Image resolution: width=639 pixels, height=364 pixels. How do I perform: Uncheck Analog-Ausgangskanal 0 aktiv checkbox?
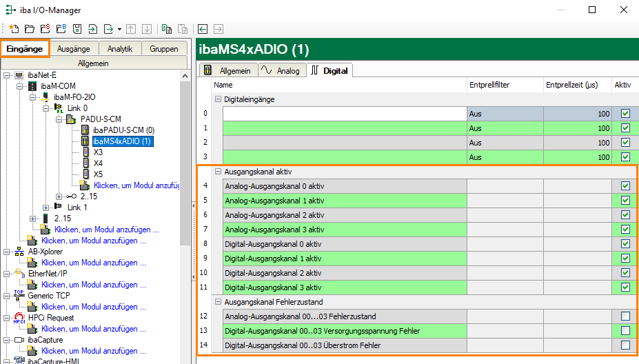point(625,186)
